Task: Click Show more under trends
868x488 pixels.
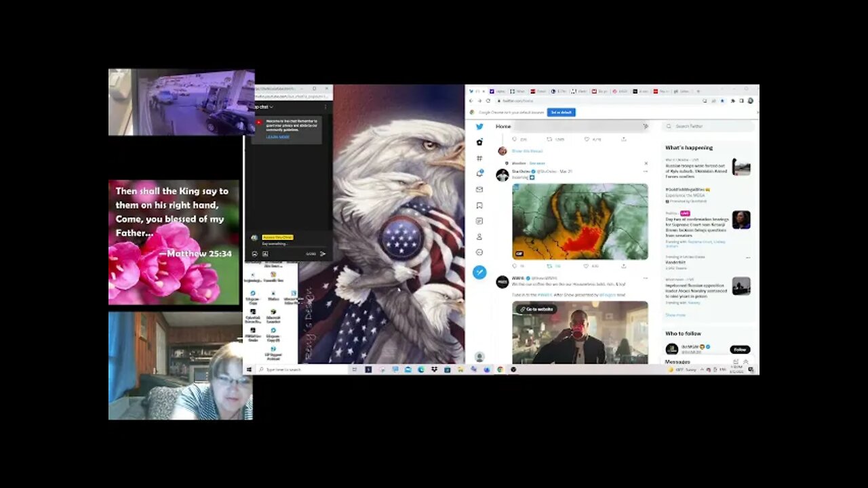Action: (675, 315)
